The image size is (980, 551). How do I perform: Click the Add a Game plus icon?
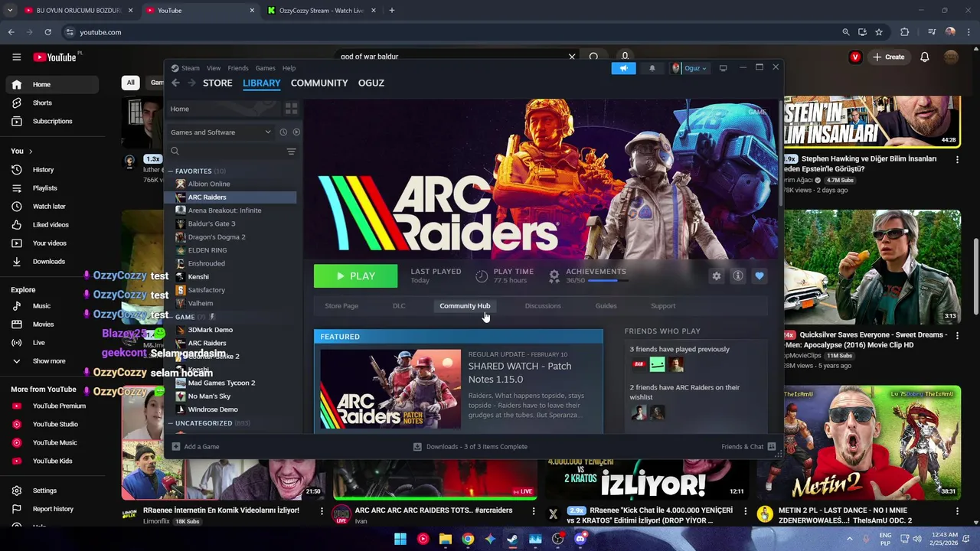(176, 447)
